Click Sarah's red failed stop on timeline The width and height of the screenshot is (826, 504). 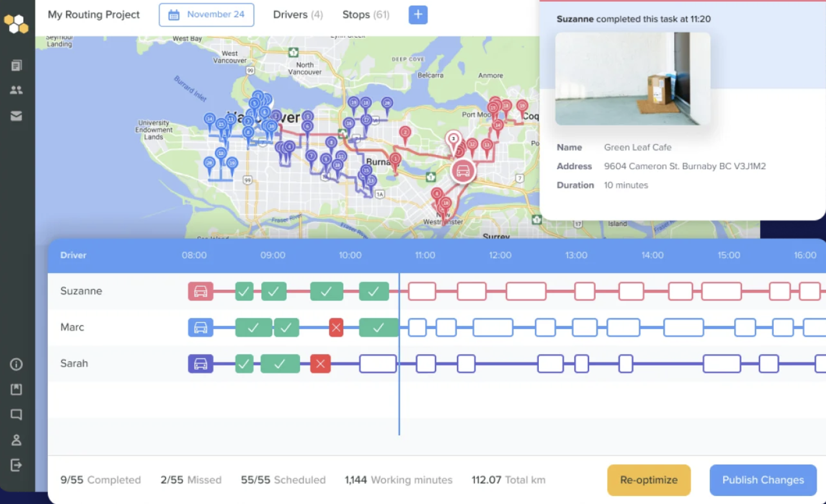[x=320, y=364]
